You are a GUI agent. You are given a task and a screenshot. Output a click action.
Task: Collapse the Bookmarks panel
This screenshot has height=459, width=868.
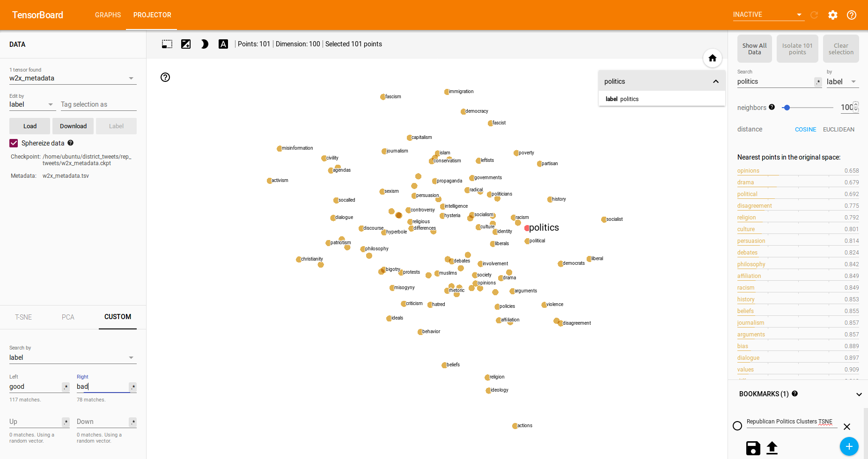point(859,394)
